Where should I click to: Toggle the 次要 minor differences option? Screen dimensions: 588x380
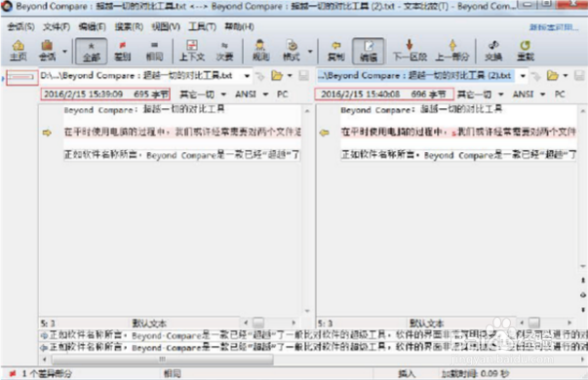(x=224, y=51)
